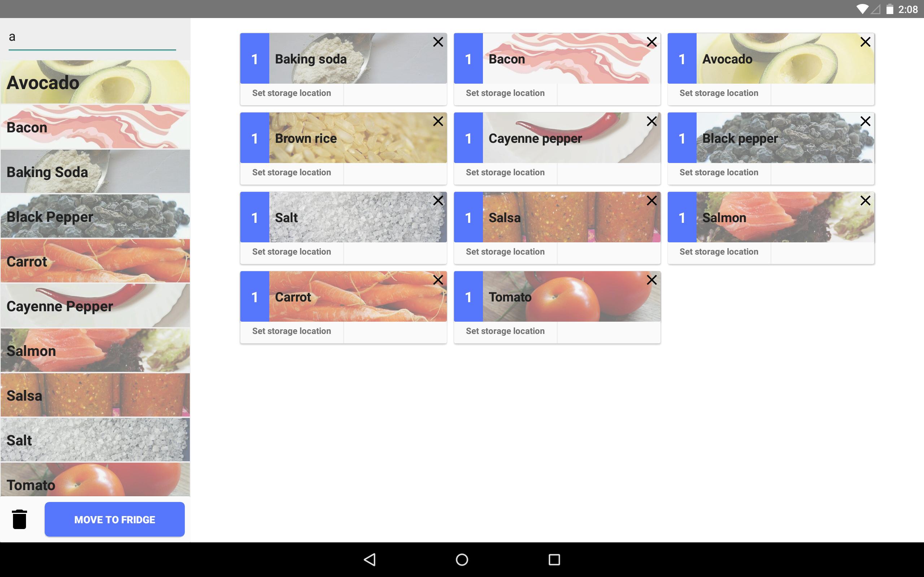This screenshot has height=577, width=924.
Task: Focus the ingredient search field
Action: point(92,38)
